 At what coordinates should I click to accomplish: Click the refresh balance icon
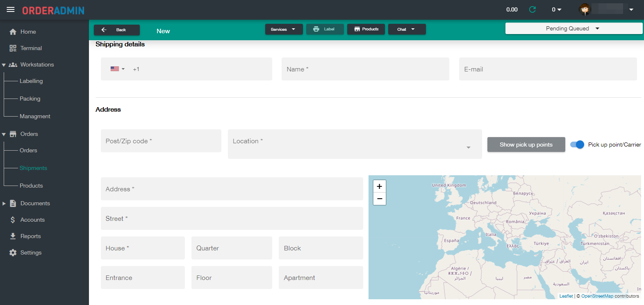[532, 9]
